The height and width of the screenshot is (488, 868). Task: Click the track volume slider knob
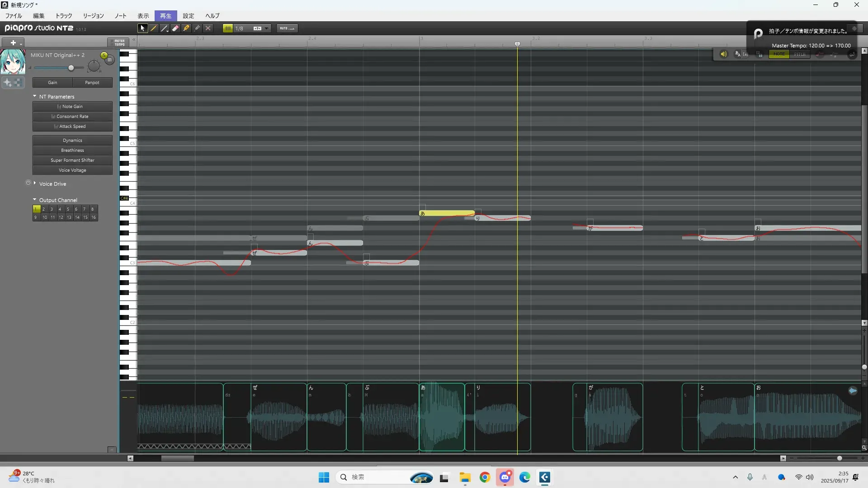pyautogui.click(x=71, y=68)
